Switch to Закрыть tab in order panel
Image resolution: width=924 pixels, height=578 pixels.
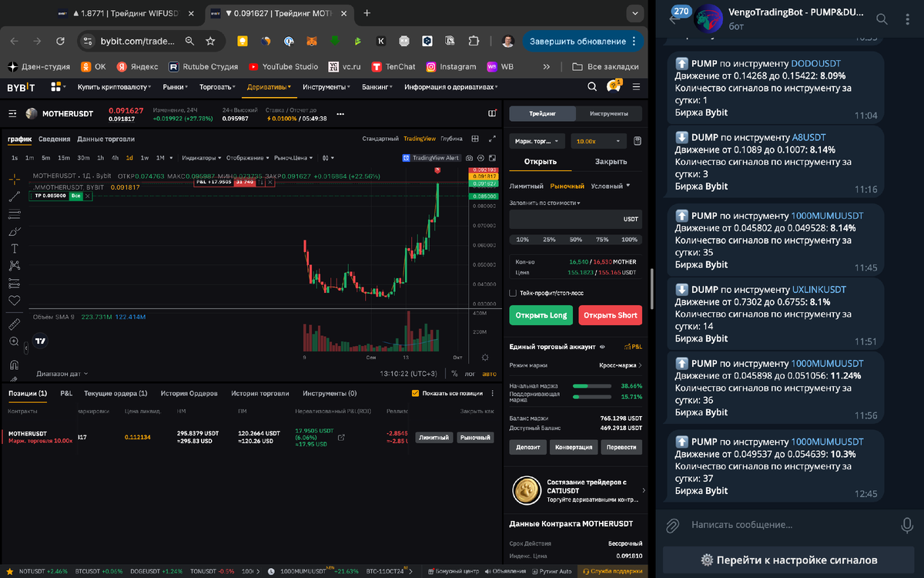tap(611, 162)
